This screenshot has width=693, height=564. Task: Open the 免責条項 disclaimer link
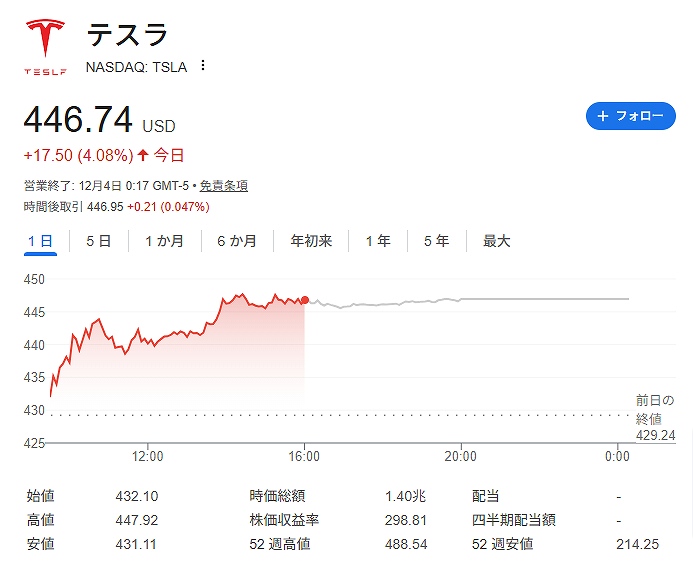pyautogui.click(x=223, y=186)
